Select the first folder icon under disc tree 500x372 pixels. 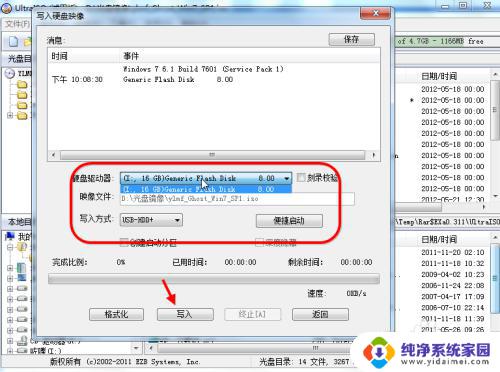22,84
